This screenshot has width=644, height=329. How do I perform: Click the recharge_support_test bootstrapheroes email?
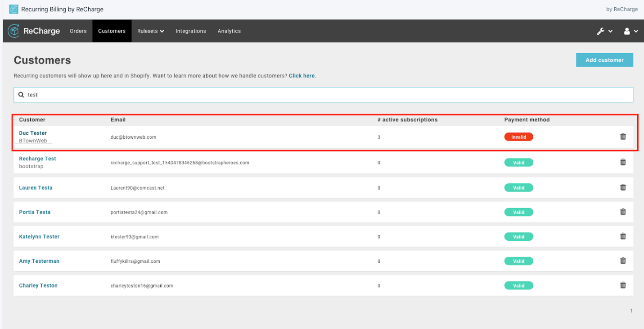pos(180,162)
